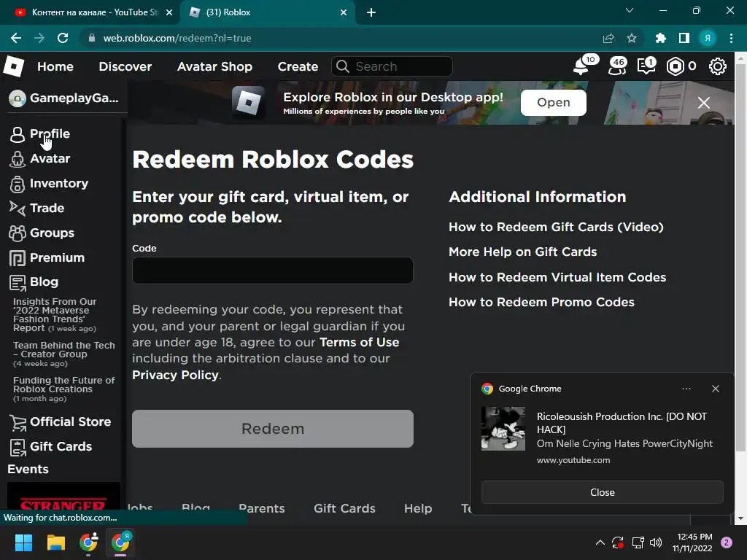Close the Desktop app banner

pos(704,102)
